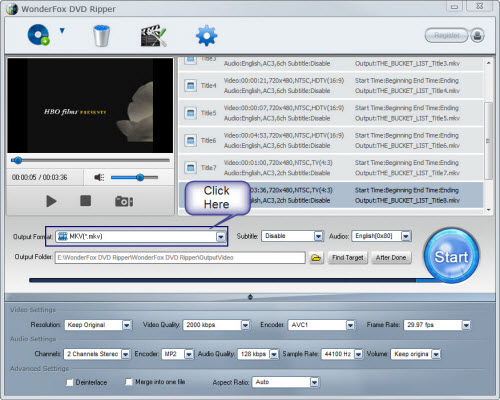Open the Load DVD dropdown arrow
The width and height of the screenshot is (500, 400).
click(x=62, y=31)
